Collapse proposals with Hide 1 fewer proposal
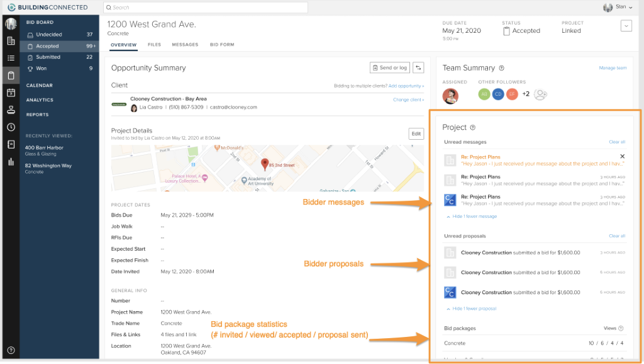 [474, 309]
